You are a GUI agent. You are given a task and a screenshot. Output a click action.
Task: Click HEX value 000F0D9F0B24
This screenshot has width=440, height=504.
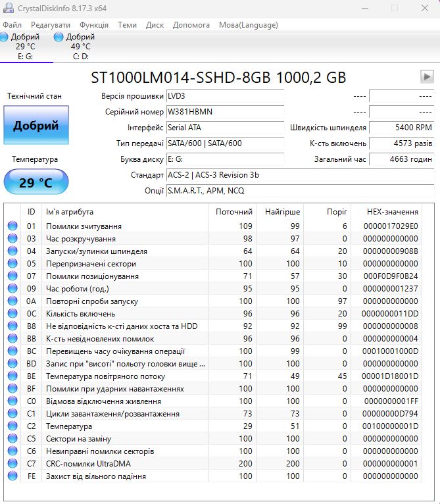(x=391, y=276)
